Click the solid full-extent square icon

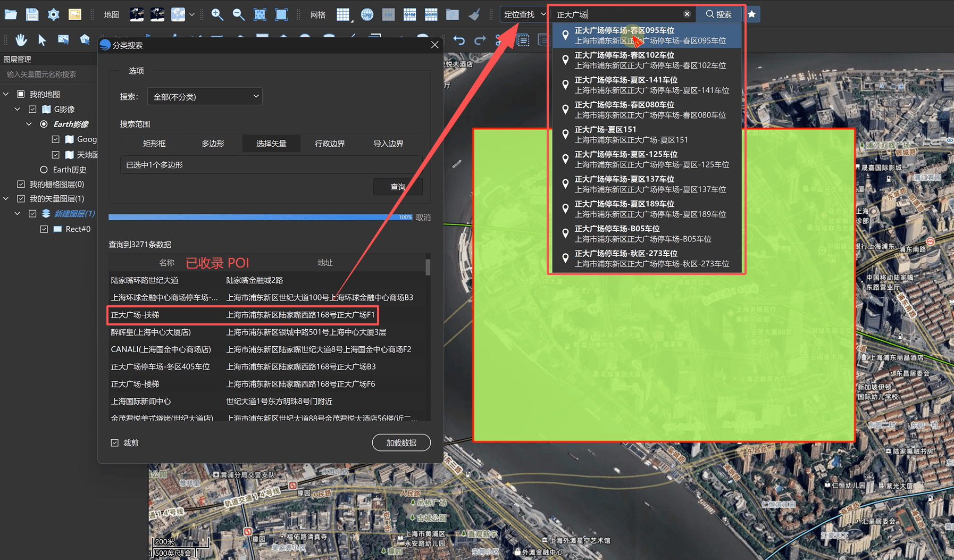(x=281, y=14)
